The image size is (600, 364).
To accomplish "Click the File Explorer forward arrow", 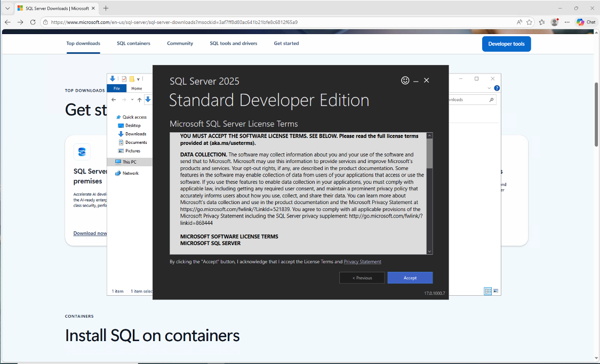I will point(124,100).
